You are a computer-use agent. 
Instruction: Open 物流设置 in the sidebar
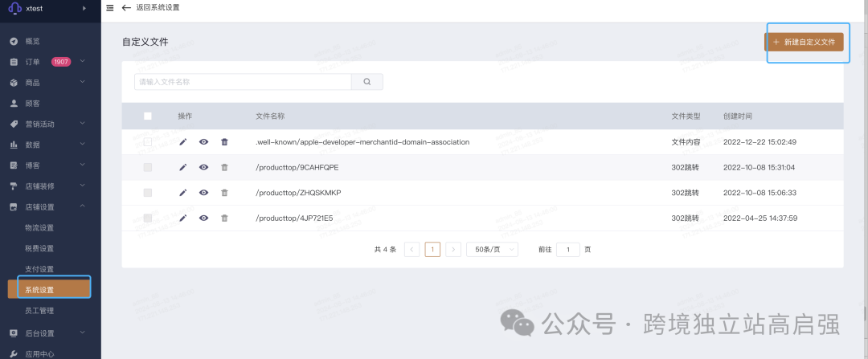pyautogui.click(x=39, y=228)
